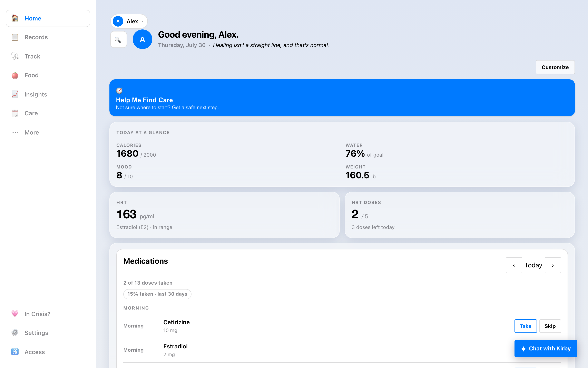The height and width of the screenshot is (368, 588).
Task: Click the Settings gear icon
Action: (15, 332)
